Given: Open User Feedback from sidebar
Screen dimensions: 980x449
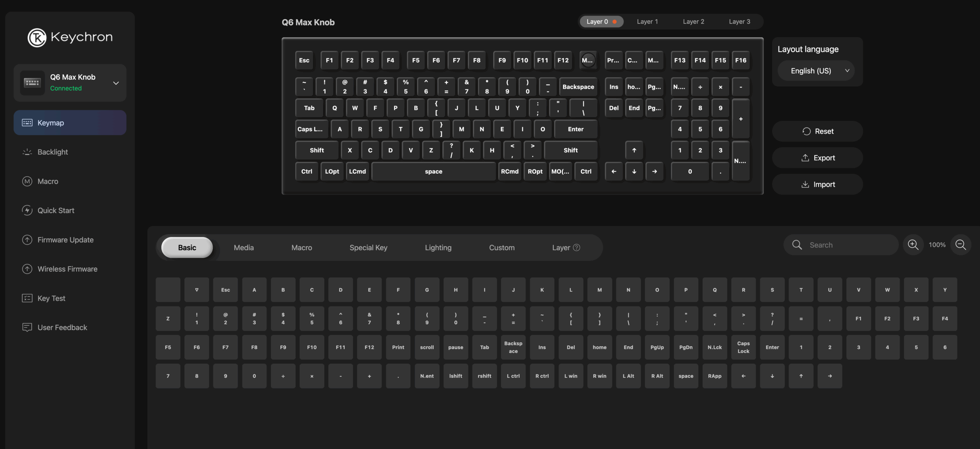Looking at the screenshot, I should click(62, 327).
